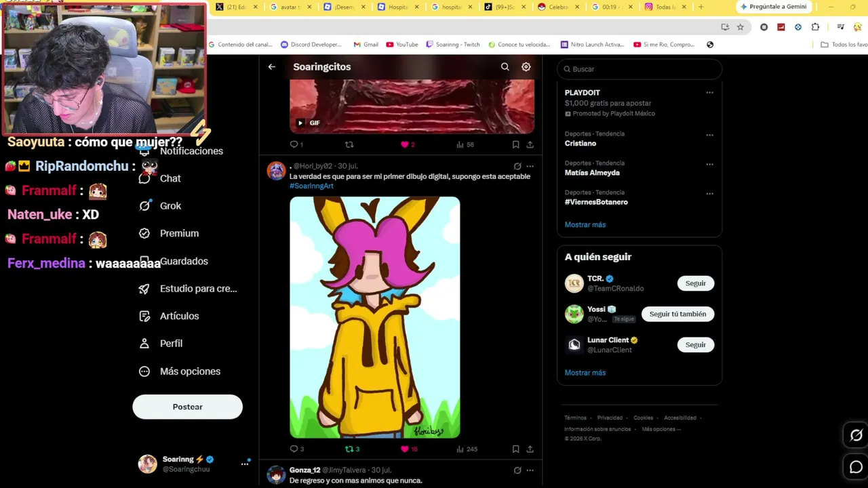The height and width of the screenshot is (488, 868).
Task: Play the GIF in the top post
Action: 300,123
